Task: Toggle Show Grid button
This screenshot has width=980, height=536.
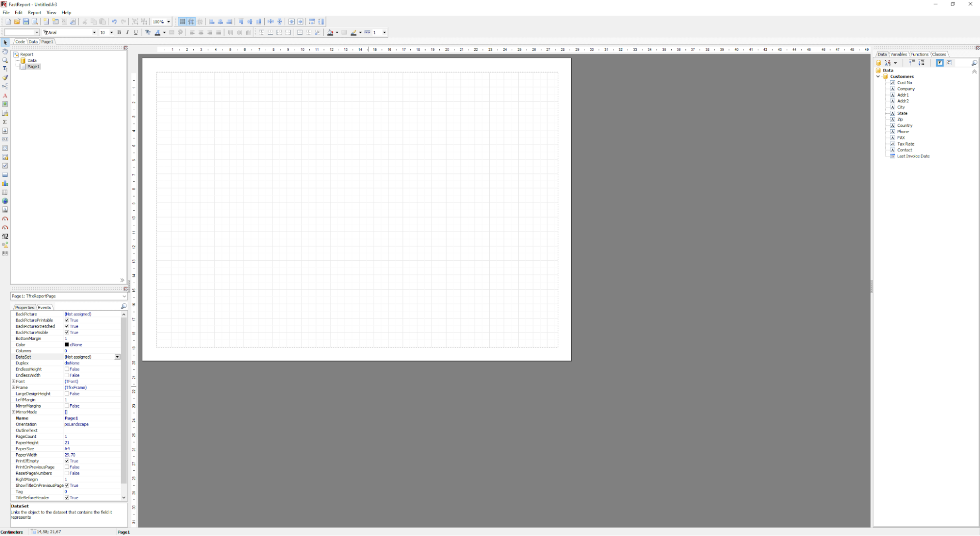Action: tap(182, 22)
